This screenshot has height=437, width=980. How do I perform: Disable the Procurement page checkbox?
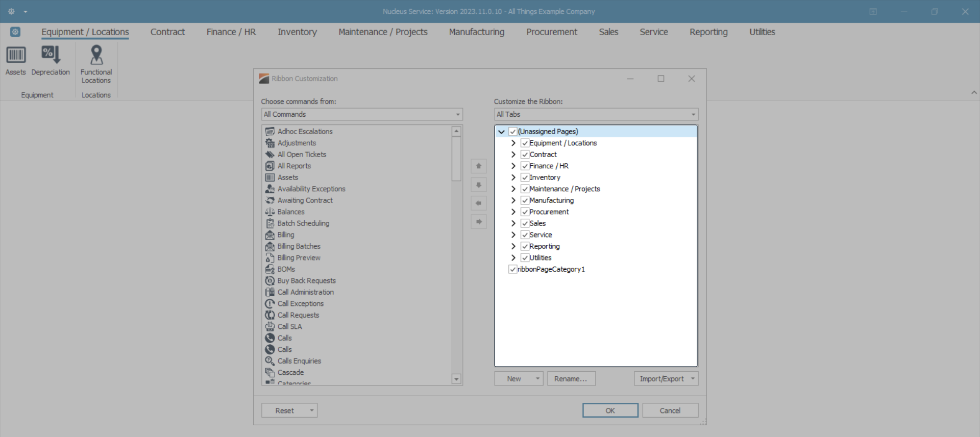click(525, 212)
